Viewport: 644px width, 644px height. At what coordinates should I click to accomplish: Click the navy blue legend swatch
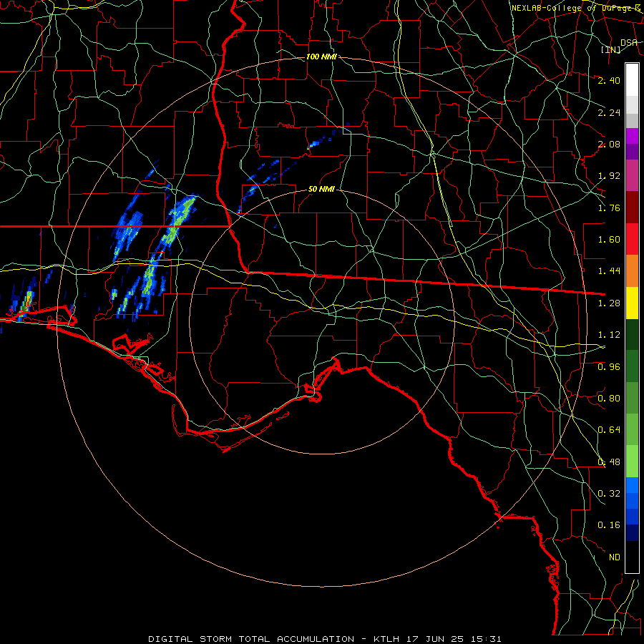pyautogui.click(x=632, y=533)
